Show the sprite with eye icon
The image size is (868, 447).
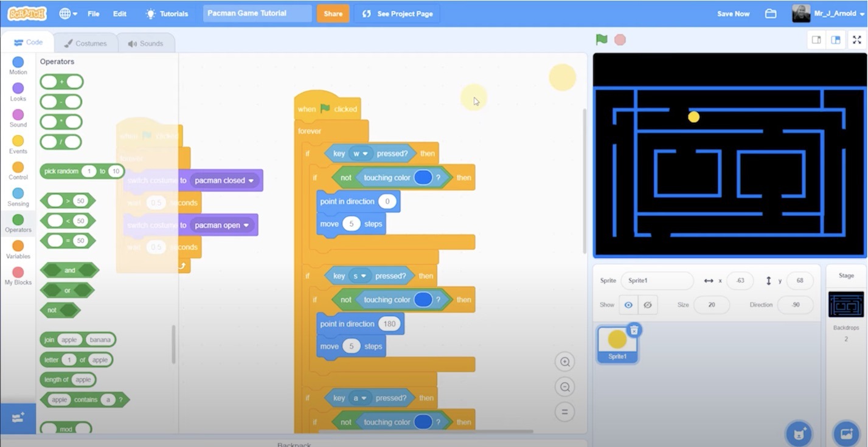tap(628, 305)
